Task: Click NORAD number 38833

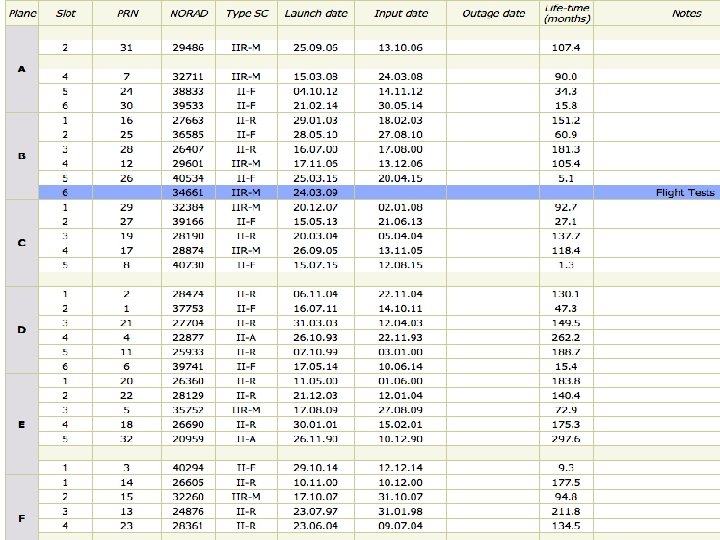Action: pos(188,91)
